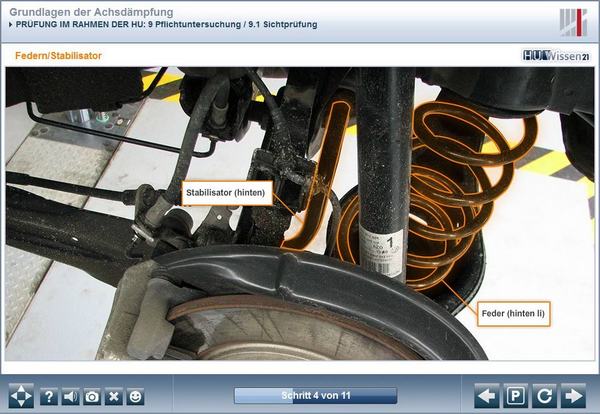Take a snapshot with the camera icon
Image resolution: width=600 pixels, height=414 pixels.
pos(92,397)
